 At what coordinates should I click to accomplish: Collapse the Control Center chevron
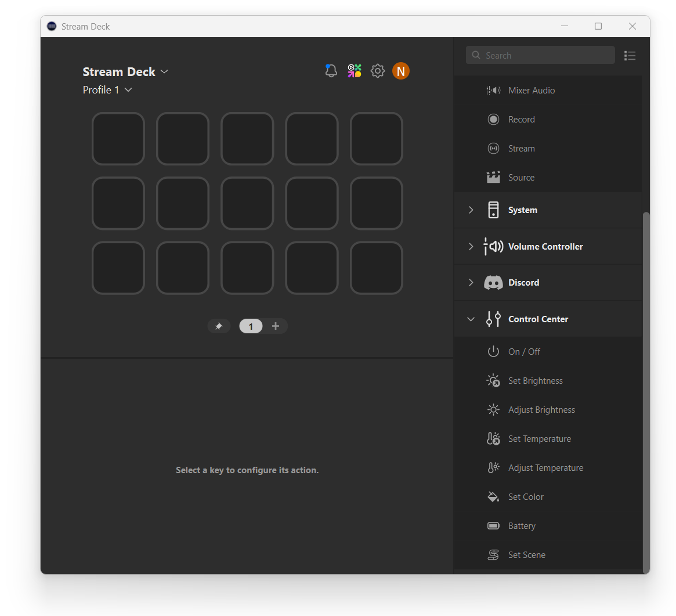[471, 319]
